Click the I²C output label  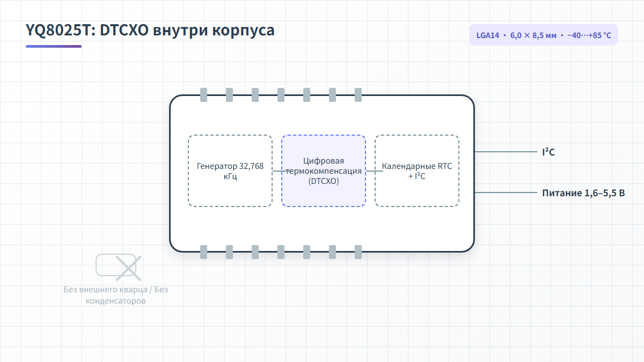pyautogui.click(x=548, y=152)
